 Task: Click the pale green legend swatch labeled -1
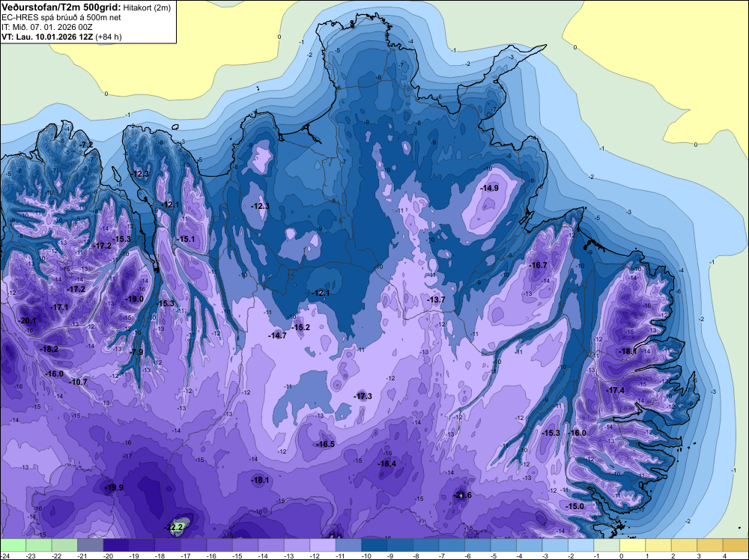point(606,545)
